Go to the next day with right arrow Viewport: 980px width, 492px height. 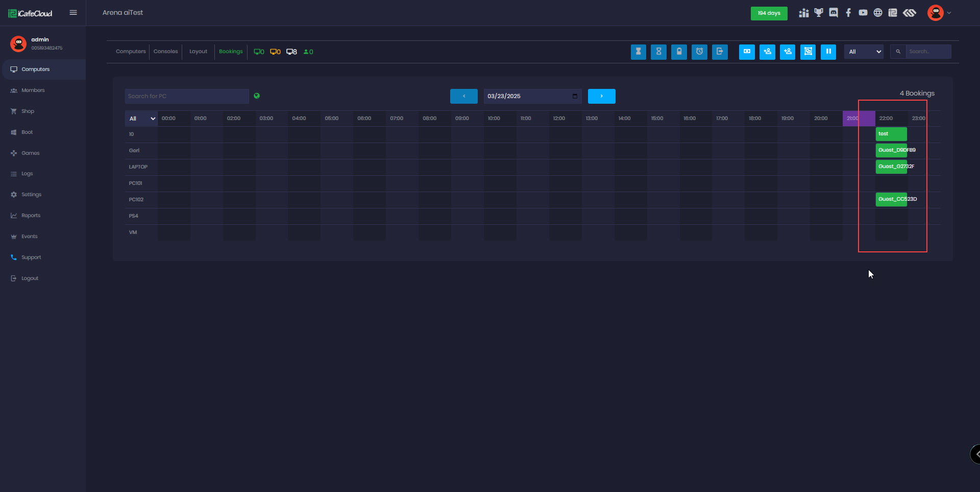coord(601,96)
